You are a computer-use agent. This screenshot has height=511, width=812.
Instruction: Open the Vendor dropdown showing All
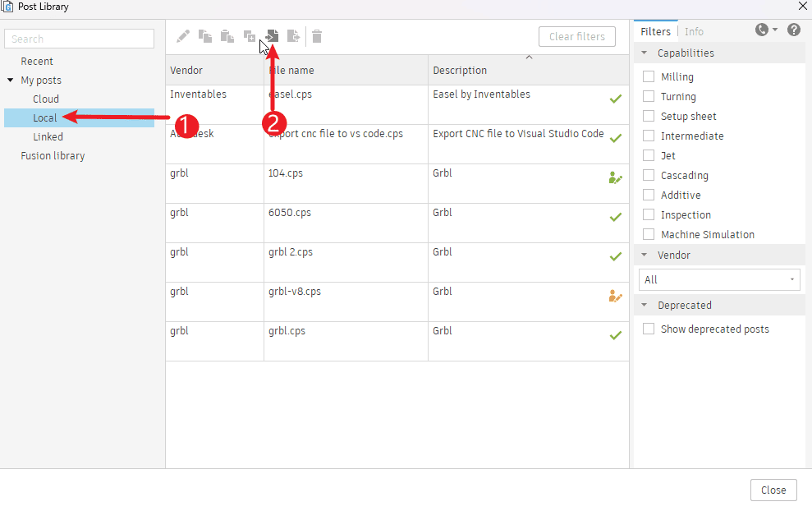pyautogui.click(x=718, y=279)
